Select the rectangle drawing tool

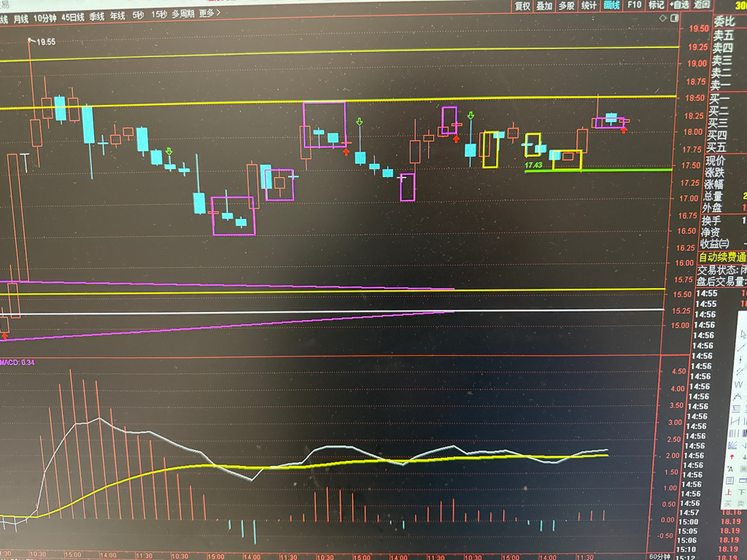(743, 481)
